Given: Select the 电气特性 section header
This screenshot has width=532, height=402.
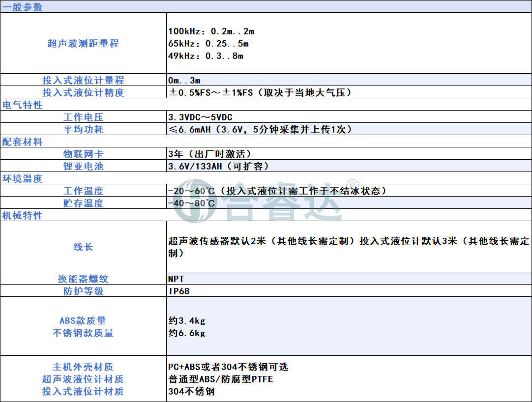Looking at the screenshot, I should click(23, 105).
